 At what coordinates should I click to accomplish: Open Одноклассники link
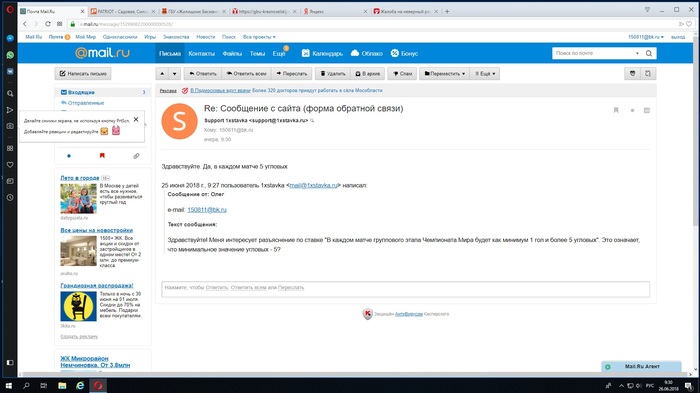click(x=120, y=37)
